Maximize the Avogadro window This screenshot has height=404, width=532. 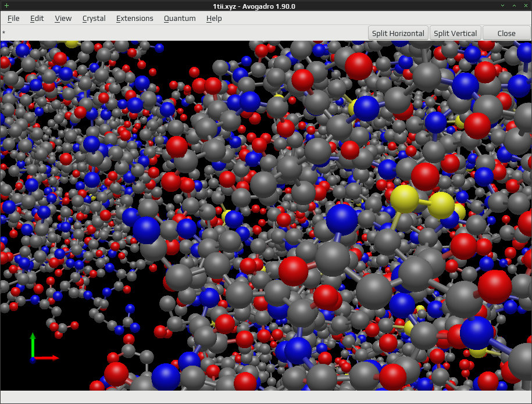(514, 6)
